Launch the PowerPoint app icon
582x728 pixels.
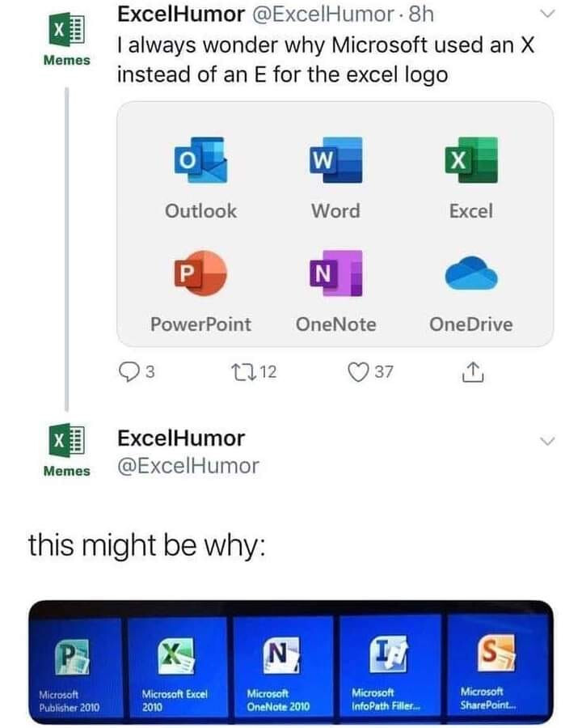[200, 273]
